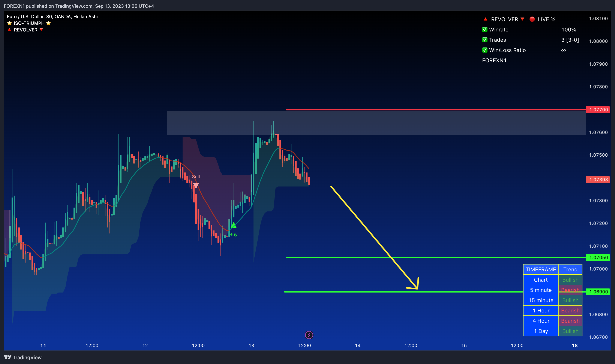Viewport: 615px width, 364px height.
Task: Click the current price 1.07393 label
Action: (598, 180)
